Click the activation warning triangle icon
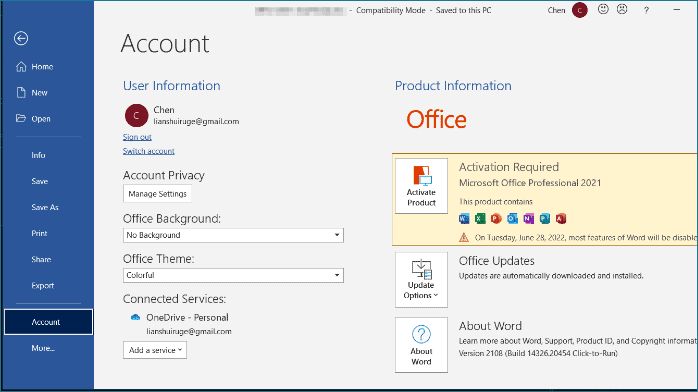 pos(464,238)
